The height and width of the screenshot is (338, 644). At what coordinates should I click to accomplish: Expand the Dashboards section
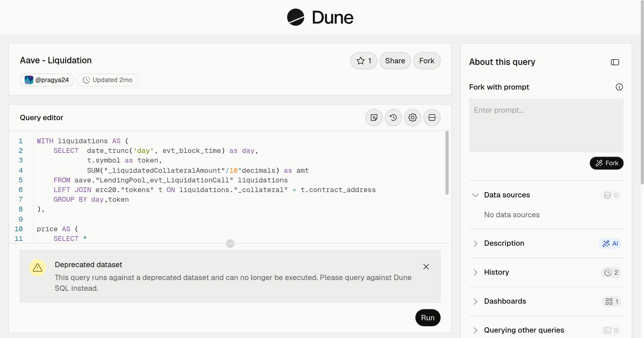pyautogui.click(x=475, y=301)
